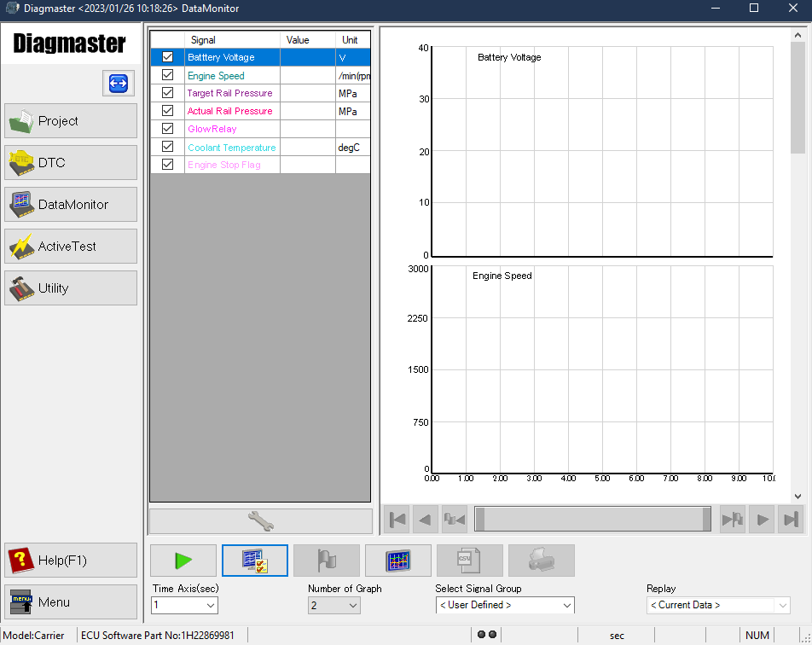Open the DTC section
The image size is (812, 645).
[x=71, y=163]
